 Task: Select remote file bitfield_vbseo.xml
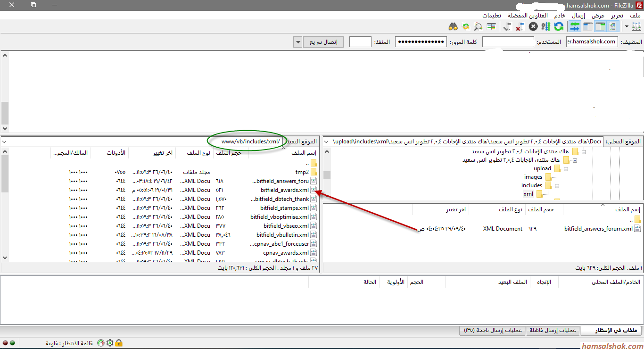[x=290, y=226]
